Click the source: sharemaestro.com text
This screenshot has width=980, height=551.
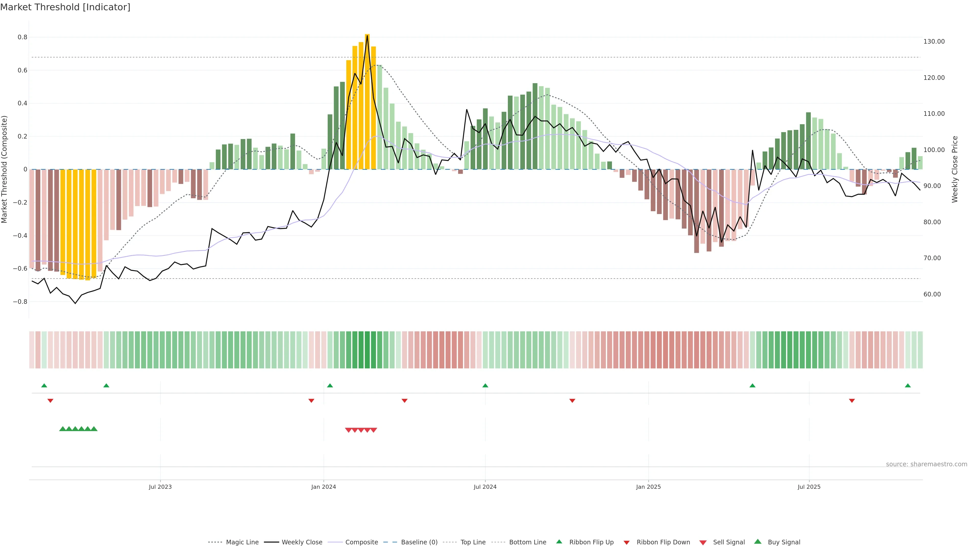[926, 464]
